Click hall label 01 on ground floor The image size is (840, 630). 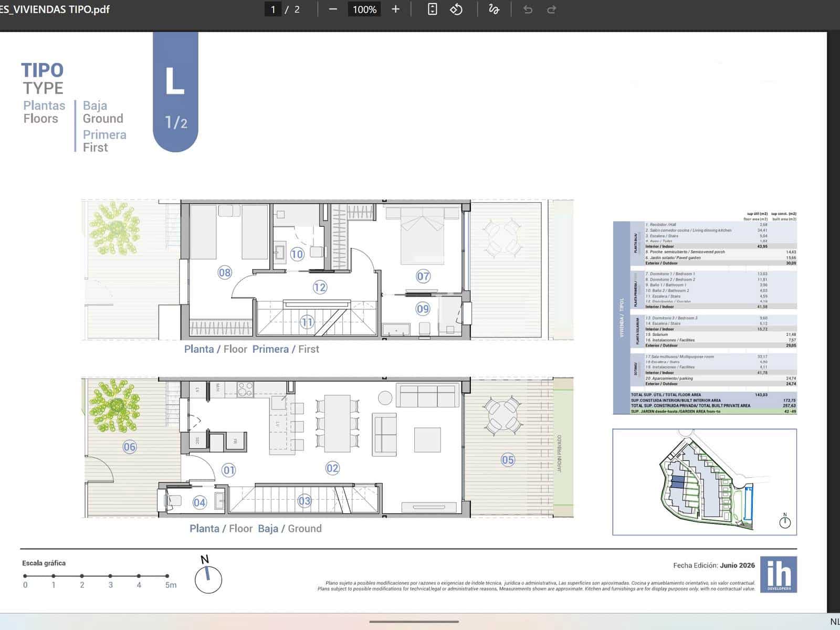(229, 470)
